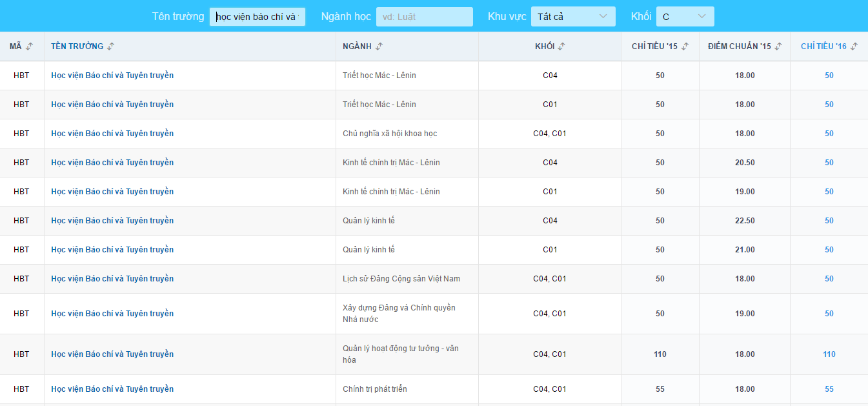Screen dimensions: 868x406
Task: Click school link in Lịch sử Đảng row
Action: point(112,279)
